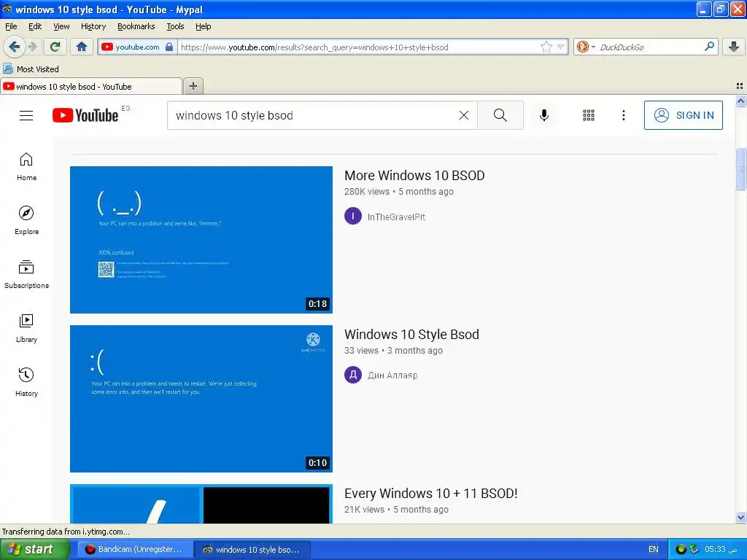The width and height of the screenshot is (747, 560).
Task: Open the browser home page icon
Action: 82,47
